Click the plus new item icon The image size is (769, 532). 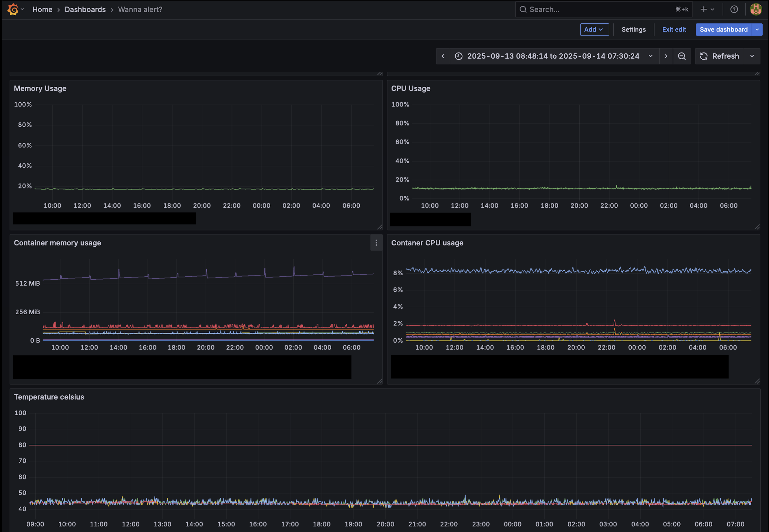click(703, 9)
